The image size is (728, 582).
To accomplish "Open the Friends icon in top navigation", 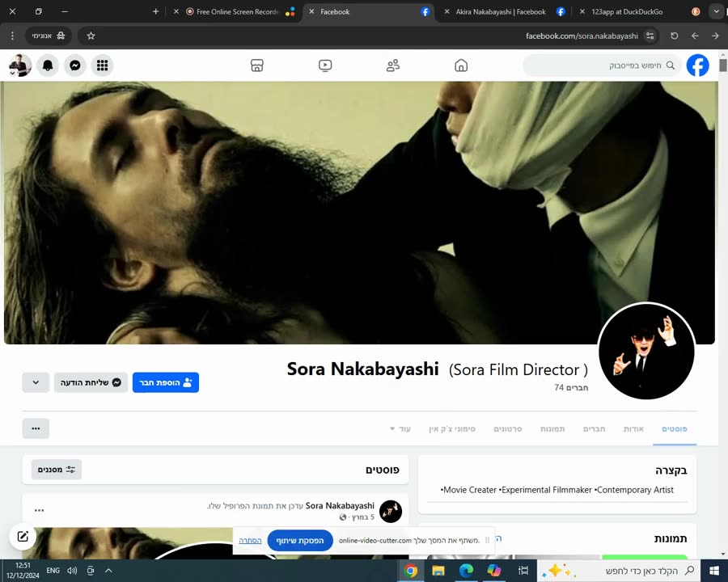I will (393, 65).
